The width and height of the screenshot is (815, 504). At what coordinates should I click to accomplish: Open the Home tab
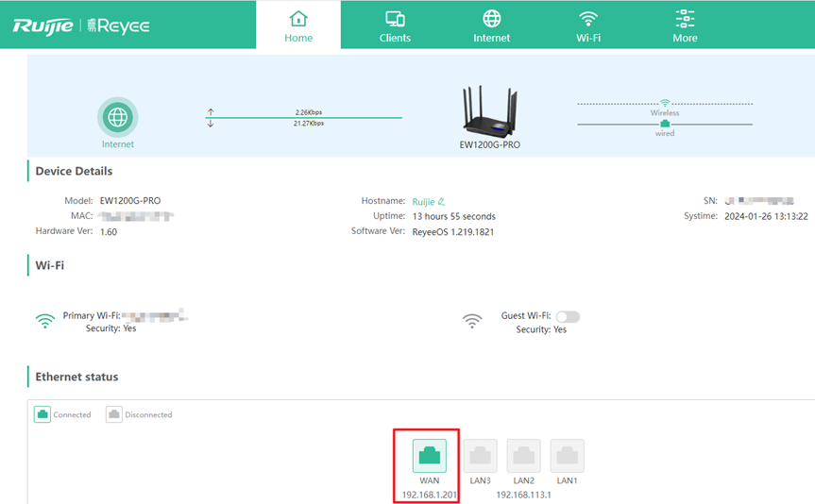[x=298, y=25]
